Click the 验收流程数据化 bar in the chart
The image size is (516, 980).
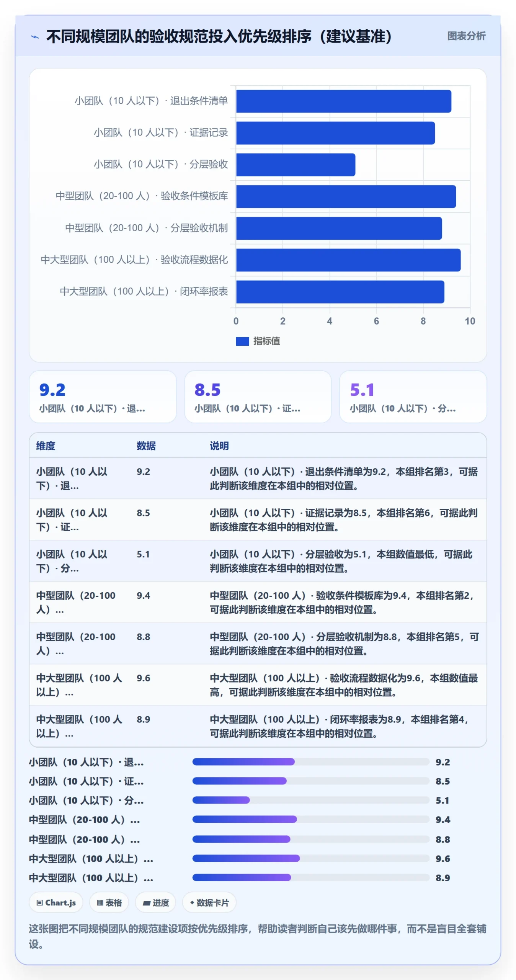(x=348, y=260)
